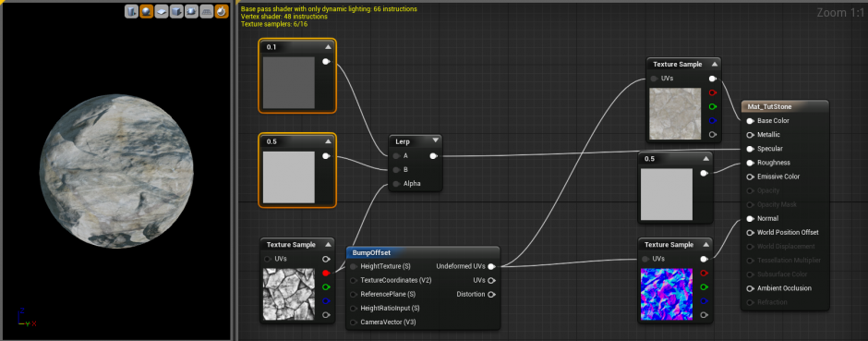Collapse the 0.5 constant feeding Lerp B
868x341 pixels.
(327, 141)
